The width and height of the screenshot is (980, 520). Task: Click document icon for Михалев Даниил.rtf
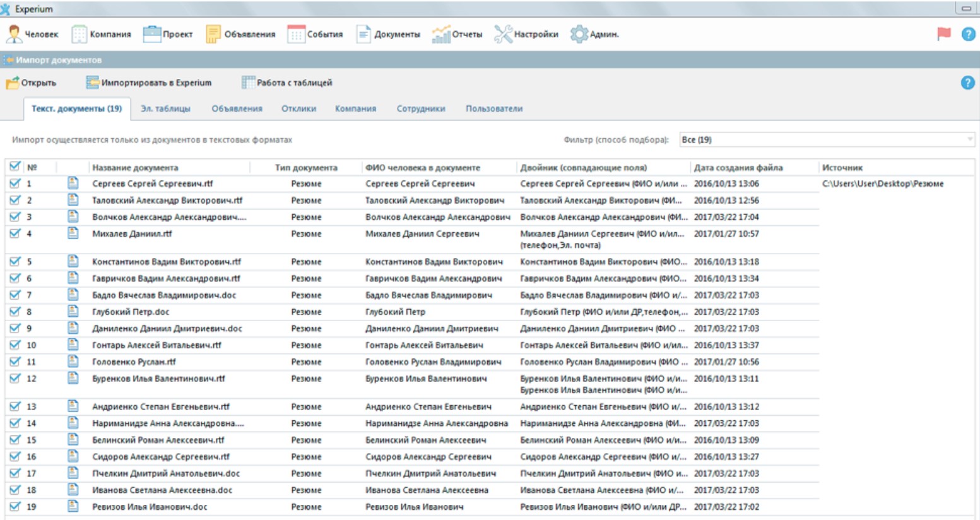(x=73, y=233)
